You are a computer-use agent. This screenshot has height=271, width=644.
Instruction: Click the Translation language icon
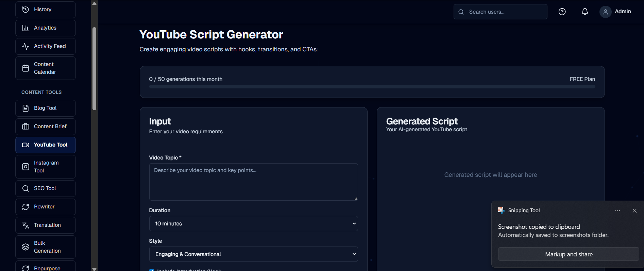26,225
